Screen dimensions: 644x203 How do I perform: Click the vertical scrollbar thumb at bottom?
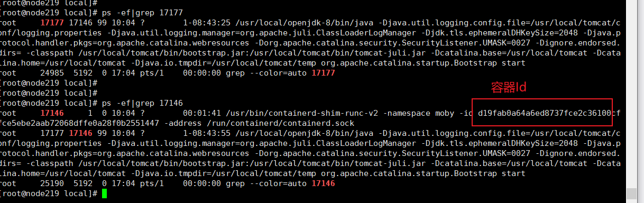click(629, 194)
